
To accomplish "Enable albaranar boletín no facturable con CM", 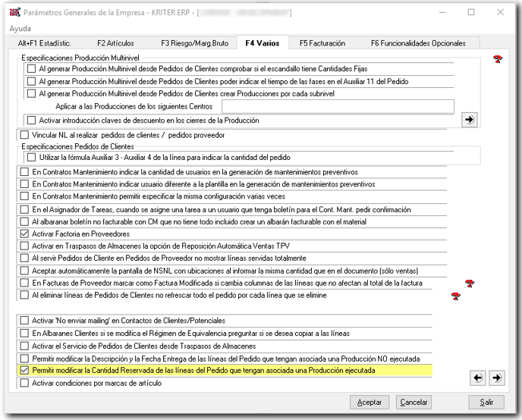I will 24,222.
